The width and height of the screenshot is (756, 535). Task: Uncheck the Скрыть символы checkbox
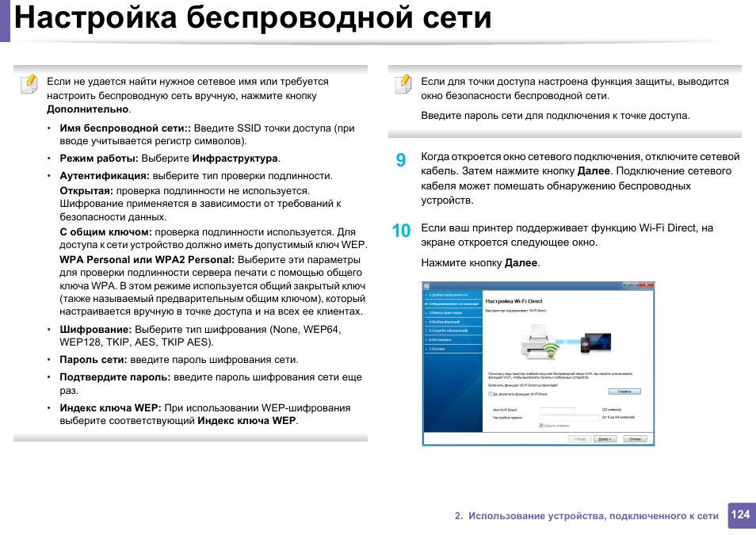(543, 426)
